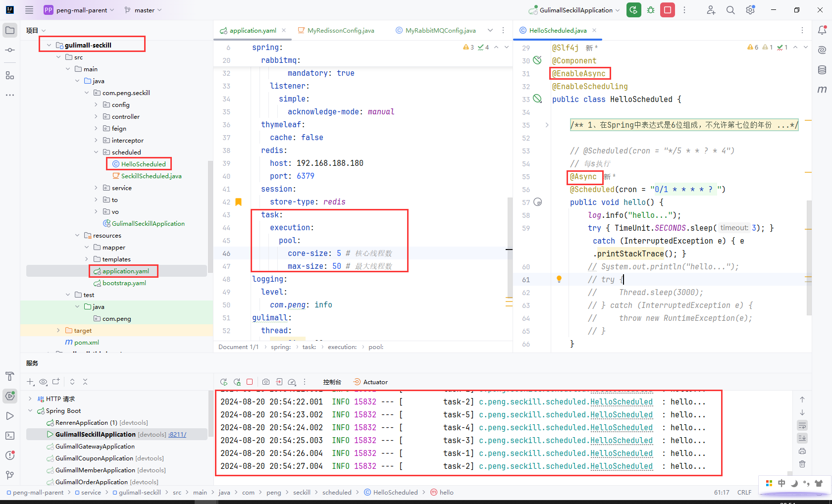Expand the HTTP 请求 services node
This screenshot has height=504, width=832.
click(30, 399)
